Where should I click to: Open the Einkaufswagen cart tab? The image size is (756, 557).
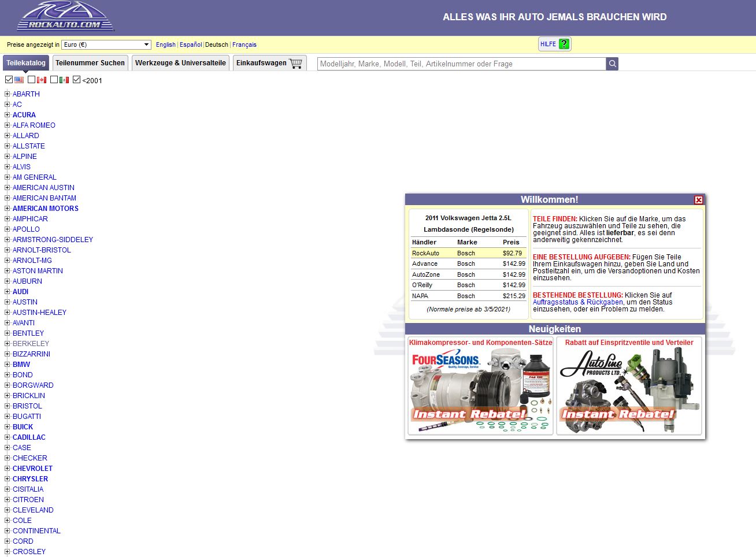point(269,63)
